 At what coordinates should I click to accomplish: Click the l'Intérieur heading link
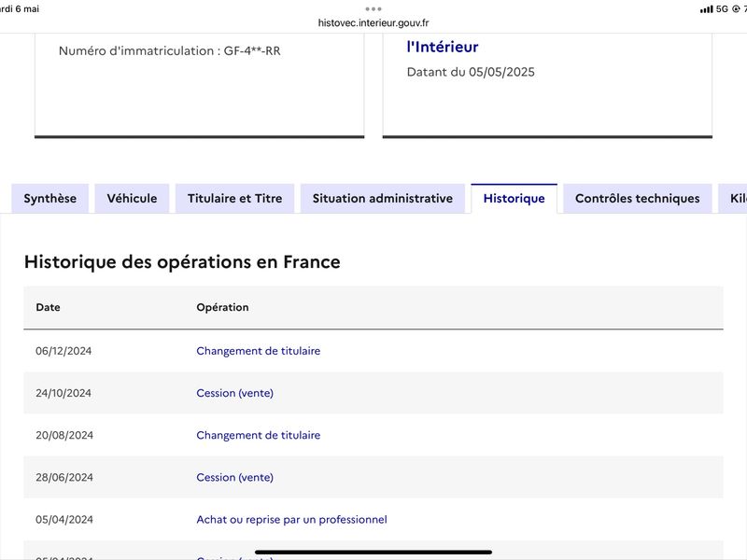443,47
